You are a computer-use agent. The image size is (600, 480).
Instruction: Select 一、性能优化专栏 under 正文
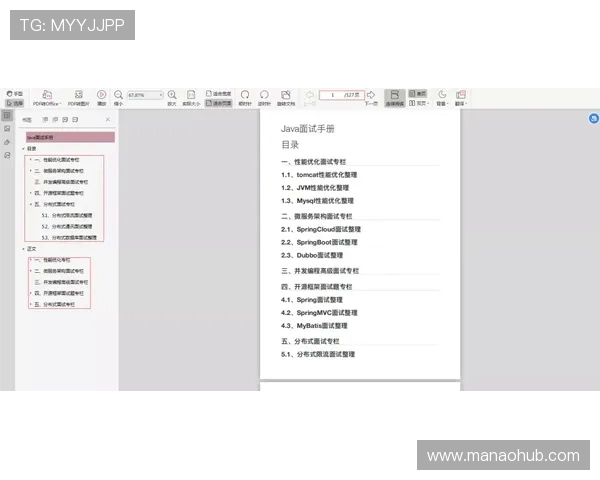[x=52, y=260]
